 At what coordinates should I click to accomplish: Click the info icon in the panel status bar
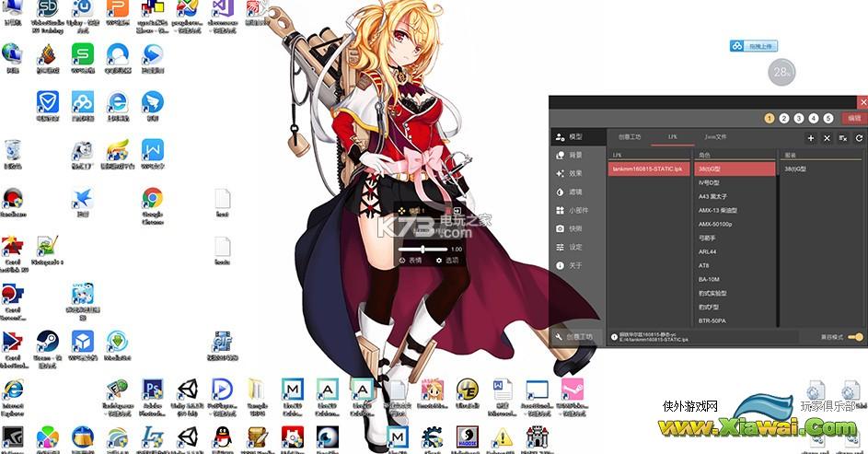614,337
